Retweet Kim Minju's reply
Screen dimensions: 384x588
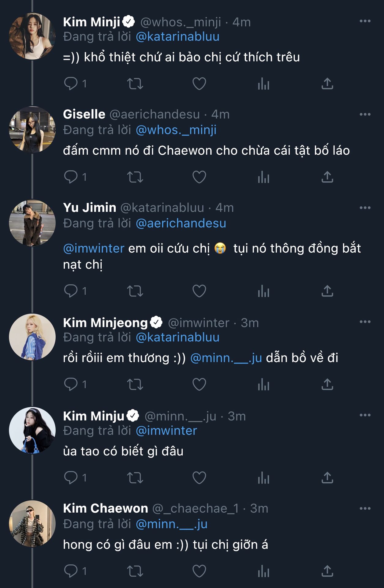tap(135, 478)
